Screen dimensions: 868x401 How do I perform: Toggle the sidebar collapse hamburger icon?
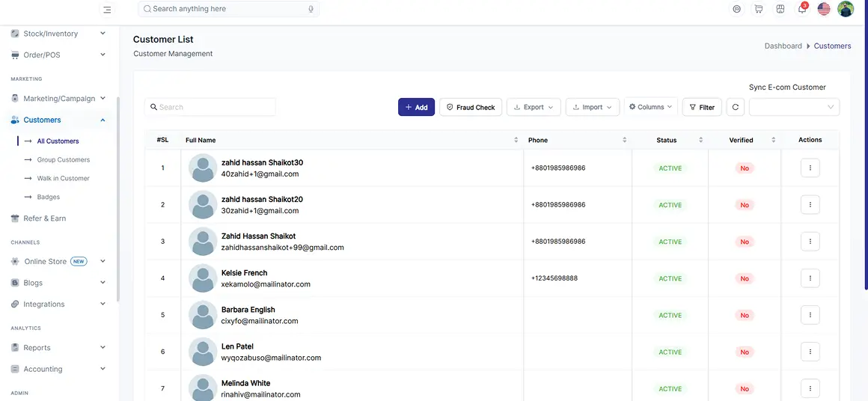pos(107,10)
